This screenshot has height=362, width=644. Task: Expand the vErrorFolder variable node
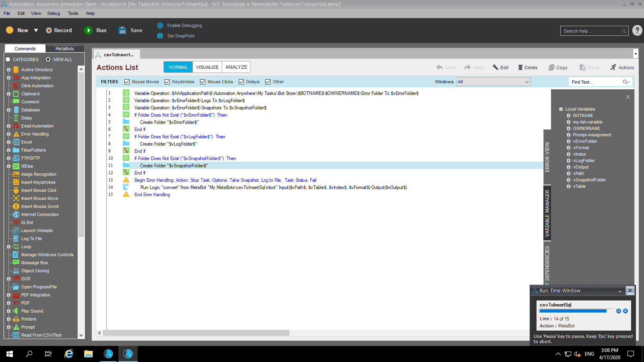click(x=568, y=141)
